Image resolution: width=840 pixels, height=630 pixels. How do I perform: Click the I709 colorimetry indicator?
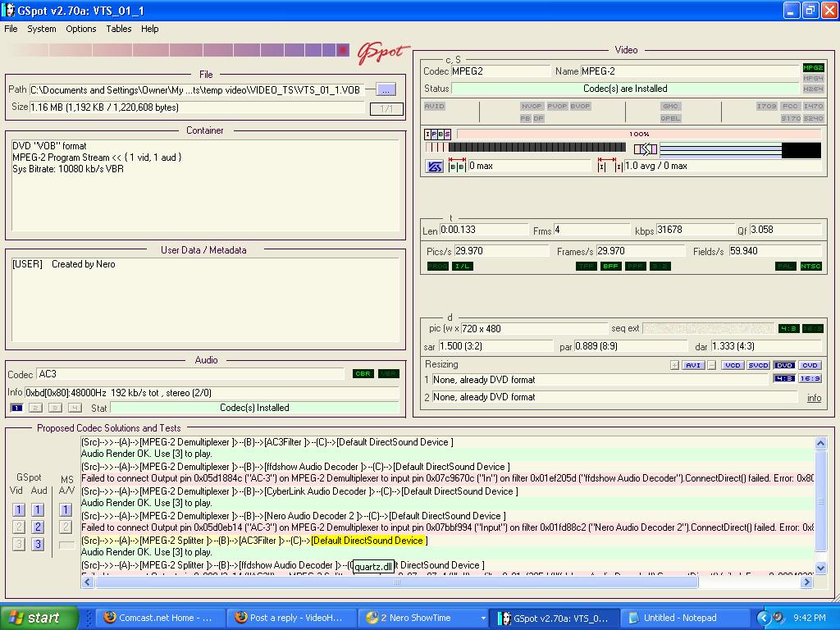point(767,106)
